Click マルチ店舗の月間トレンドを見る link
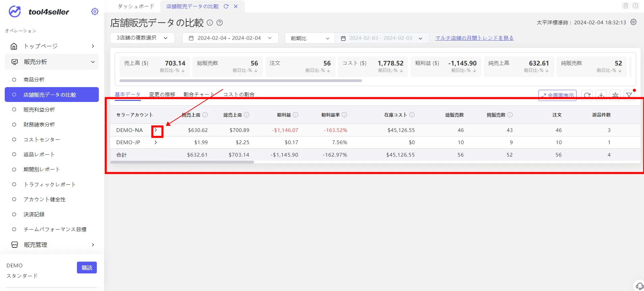This screenshot has height=291, width=644. 474,38
